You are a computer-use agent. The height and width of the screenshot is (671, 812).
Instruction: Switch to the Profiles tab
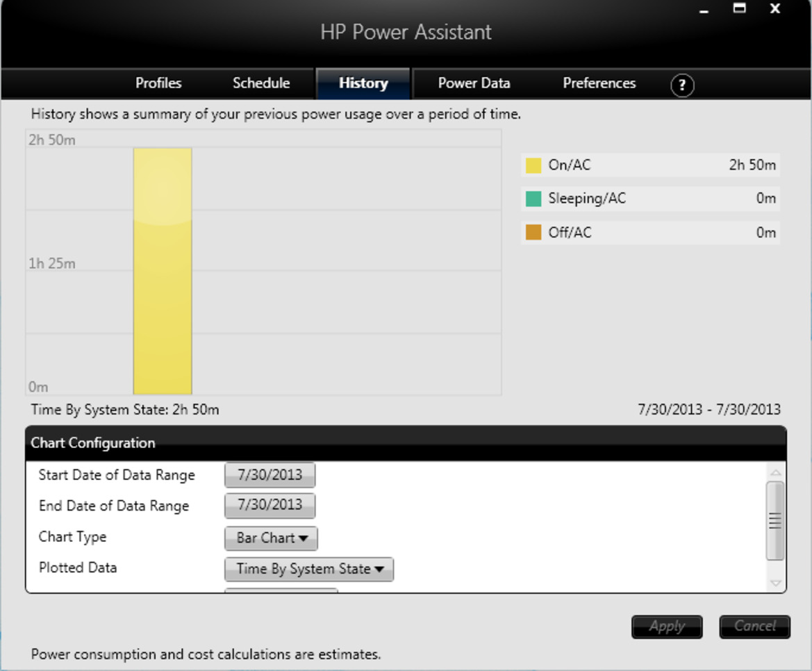click(158, 83)
